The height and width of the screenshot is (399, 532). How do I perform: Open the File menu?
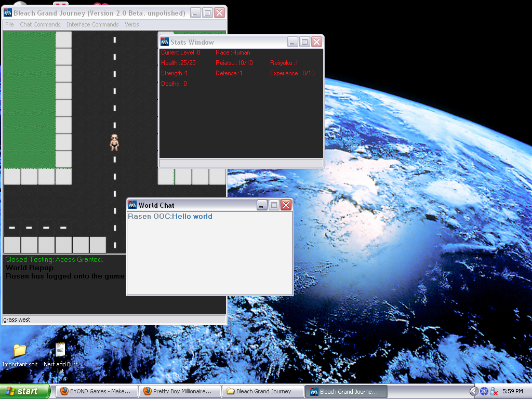click(9, 24)
